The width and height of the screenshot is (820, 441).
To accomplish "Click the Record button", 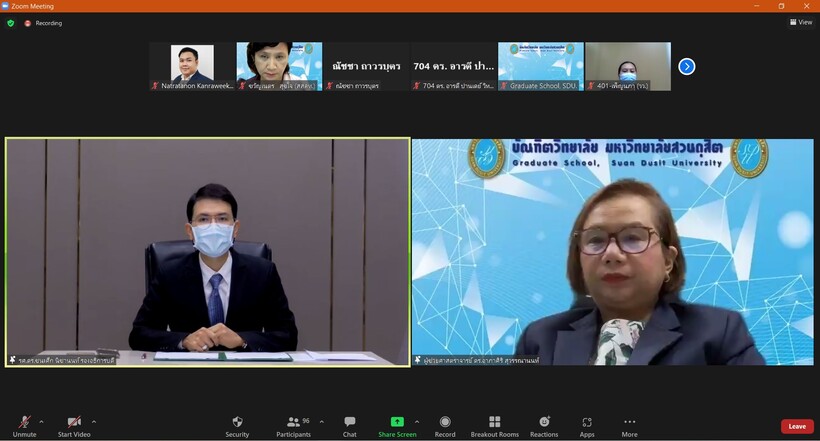I will [445, 426].
